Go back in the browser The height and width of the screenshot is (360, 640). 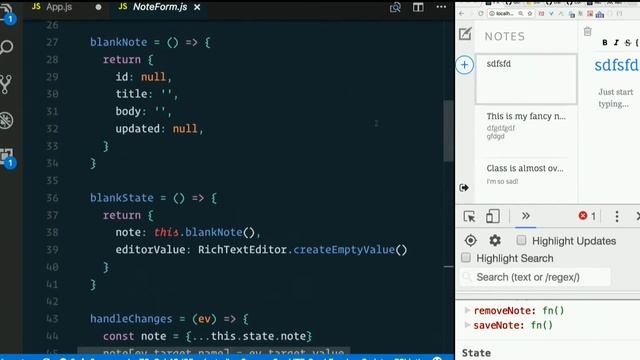462,13
